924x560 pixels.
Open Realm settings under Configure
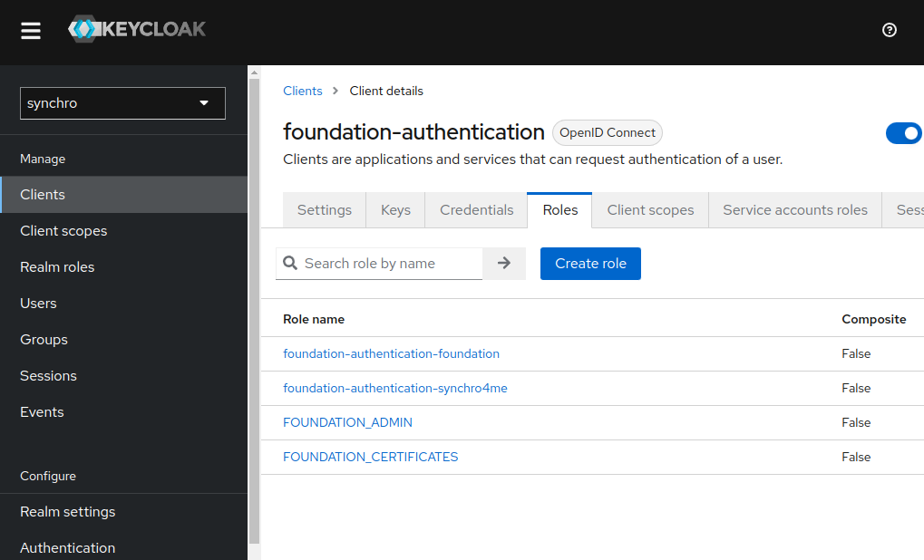[x=67, y=511]
